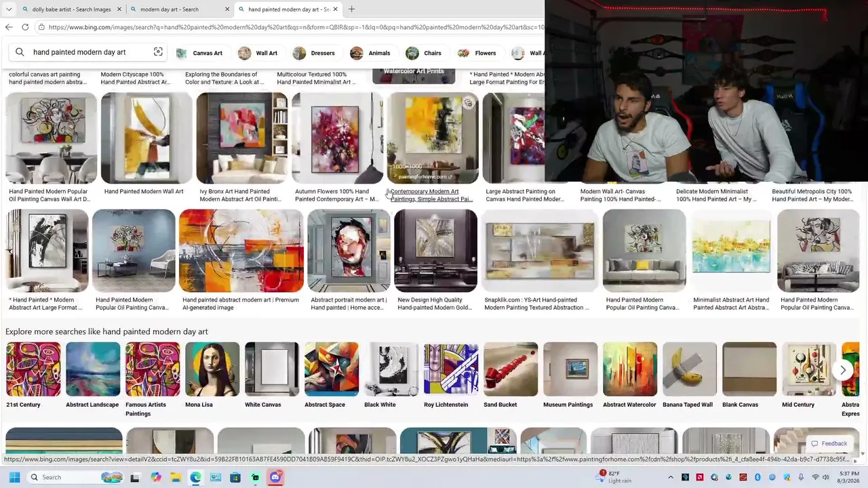The image size is (868, 488).
Task: Explore the Roy Lichtenstein related search
Action: (x=451, y=377)
